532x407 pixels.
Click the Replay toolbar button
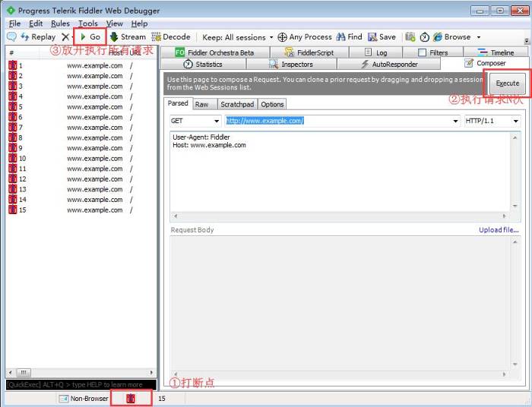(x=38, y=37)
